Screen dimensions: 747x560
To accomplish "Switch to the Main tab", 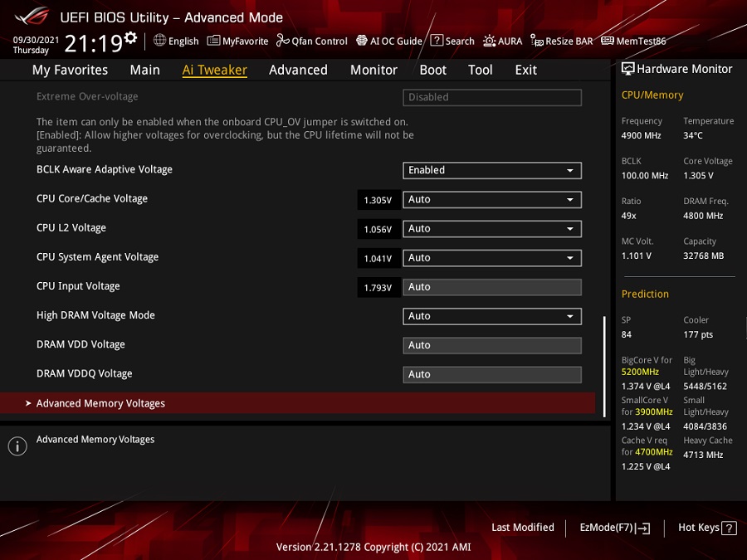I will [x=144, y=70].
